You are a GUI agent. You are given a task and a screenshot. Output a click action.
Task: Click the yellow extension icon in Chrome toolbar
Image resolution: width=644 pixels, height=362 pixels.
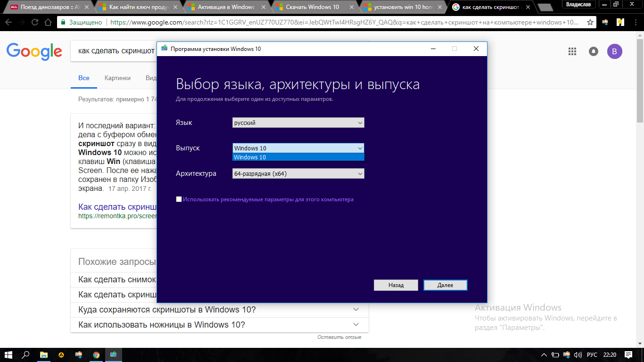620,22
